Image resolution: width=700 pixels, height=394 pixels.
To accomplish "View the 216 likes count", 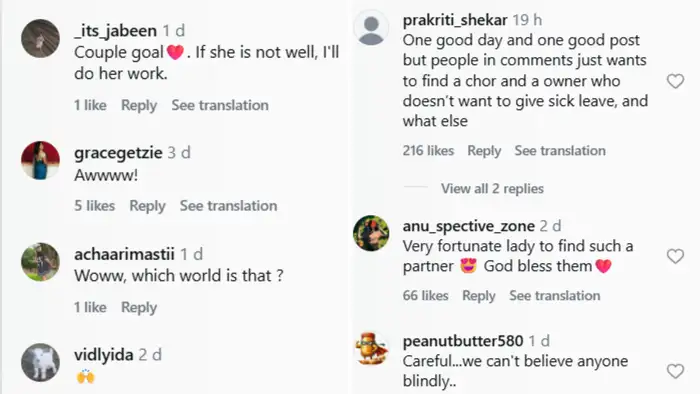I will pyautogui.click(x=428, y=151).
